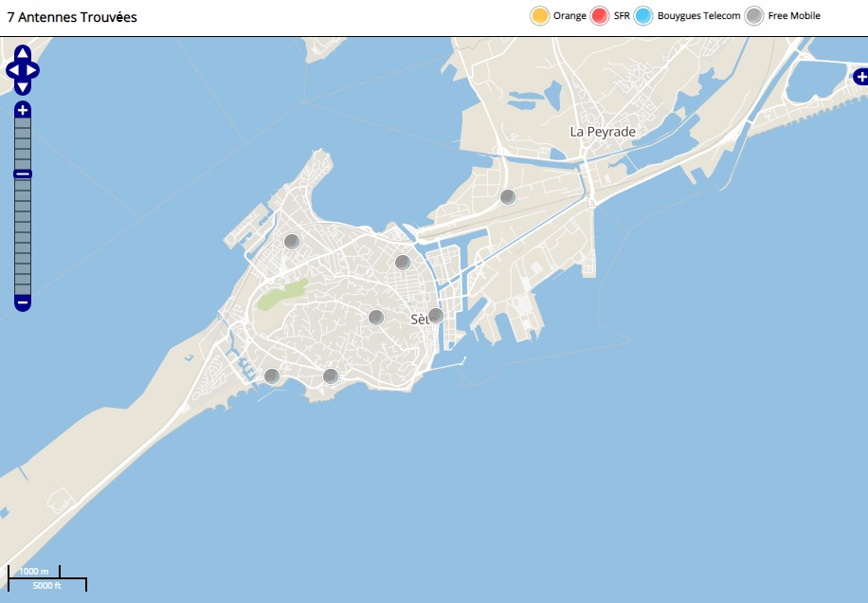Select the central hill antenna marker
This screenshot has width=868, height=603.
[376, 318]
